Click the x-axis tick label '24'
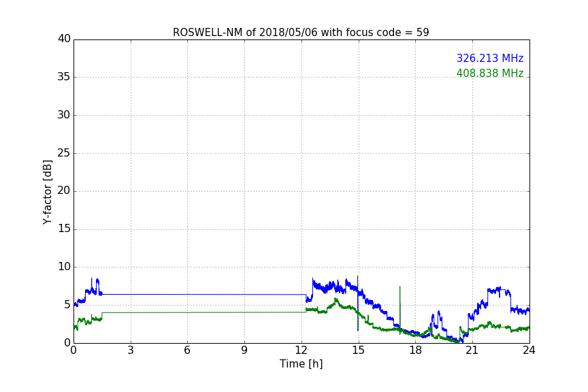 pos(529,350)
